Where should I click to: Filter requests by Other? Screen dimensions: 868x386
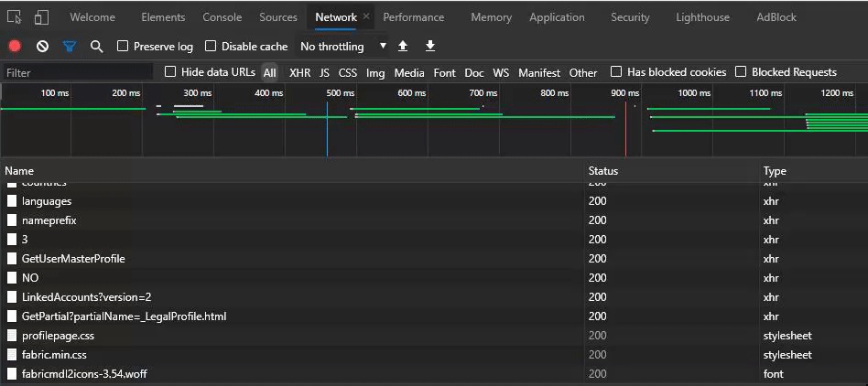click(x=583, y=72)
